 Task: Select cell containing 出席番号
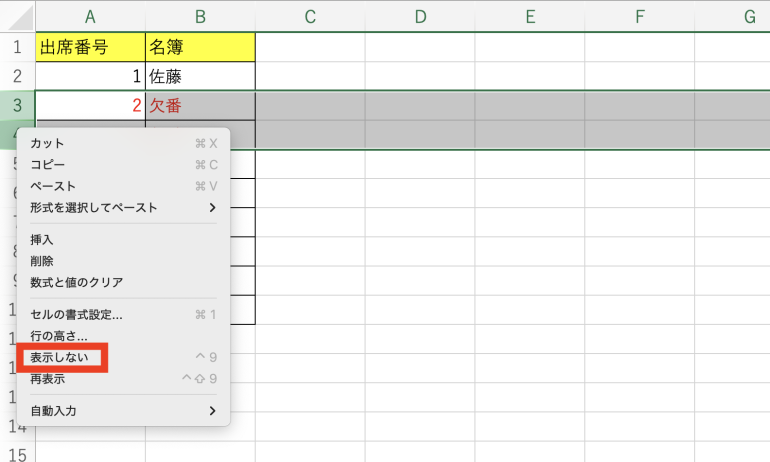point(90,47)
